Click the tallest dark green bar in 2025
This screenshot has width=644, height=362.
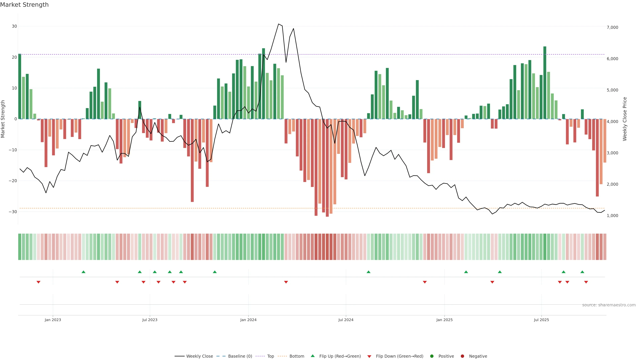[545, 82]
